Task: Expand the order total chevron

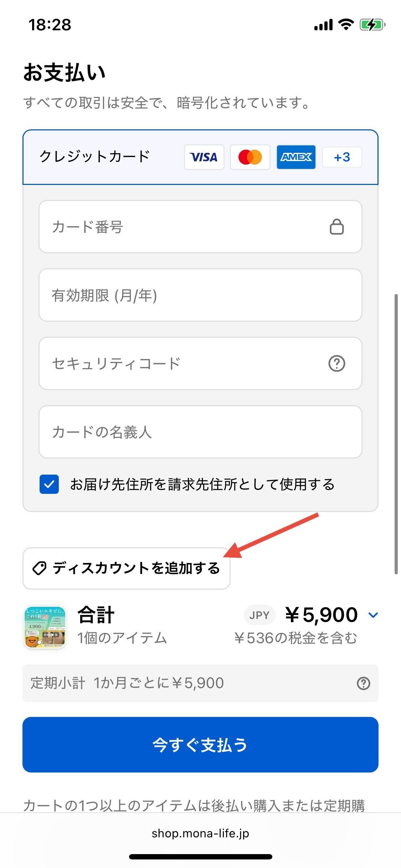Action: (373, 615)
